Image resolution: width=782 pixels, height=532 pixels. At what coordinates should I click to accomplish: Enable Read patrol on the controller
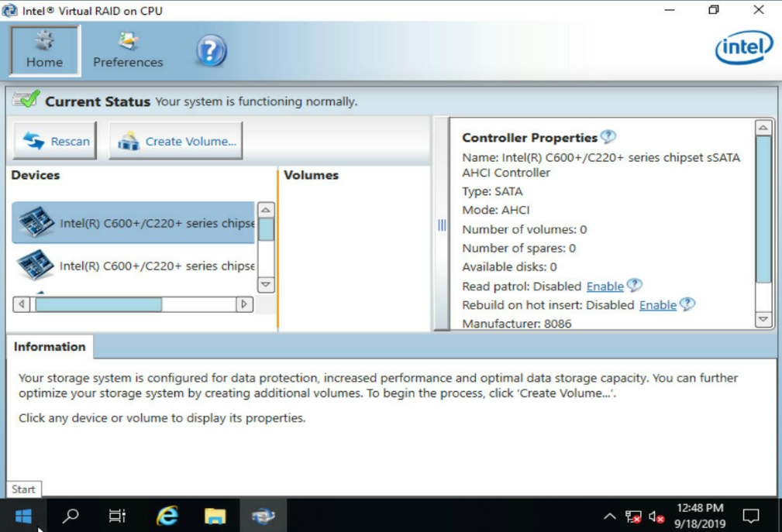pyautogui.click(x=605, y=286)
